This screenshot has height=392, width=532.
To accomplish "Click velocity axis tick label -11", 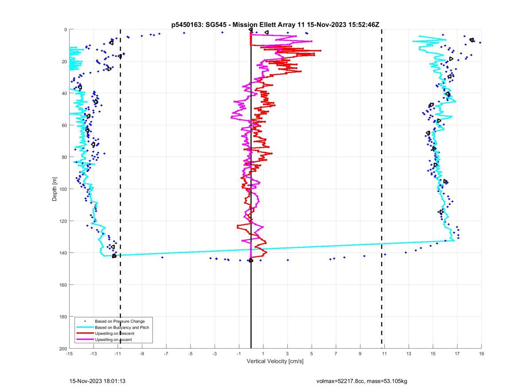I will [118, 354].
